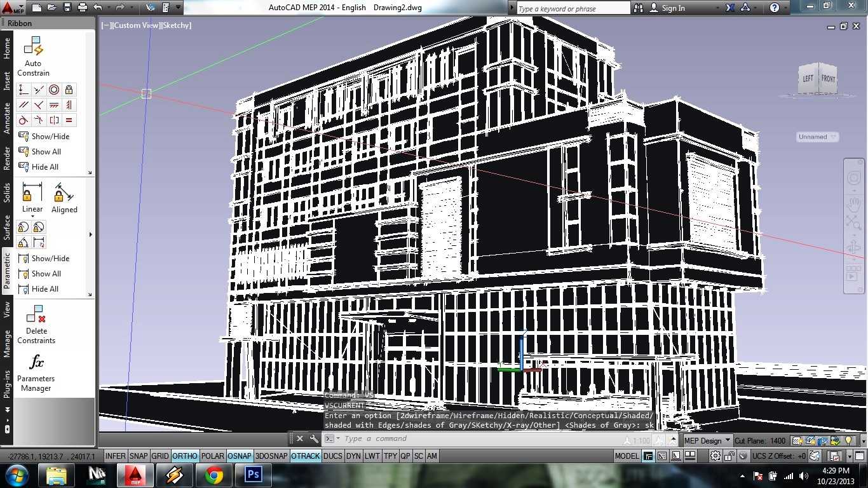Image resolution: width=868 pixels, height=488 pixels.
Task: Open the Sketchy visual style viewport control
Action: point(176,25)
